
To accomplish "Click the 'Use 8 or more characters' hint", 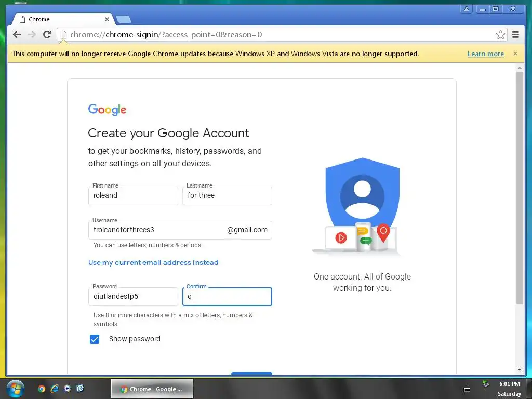I will click(173, 320).
